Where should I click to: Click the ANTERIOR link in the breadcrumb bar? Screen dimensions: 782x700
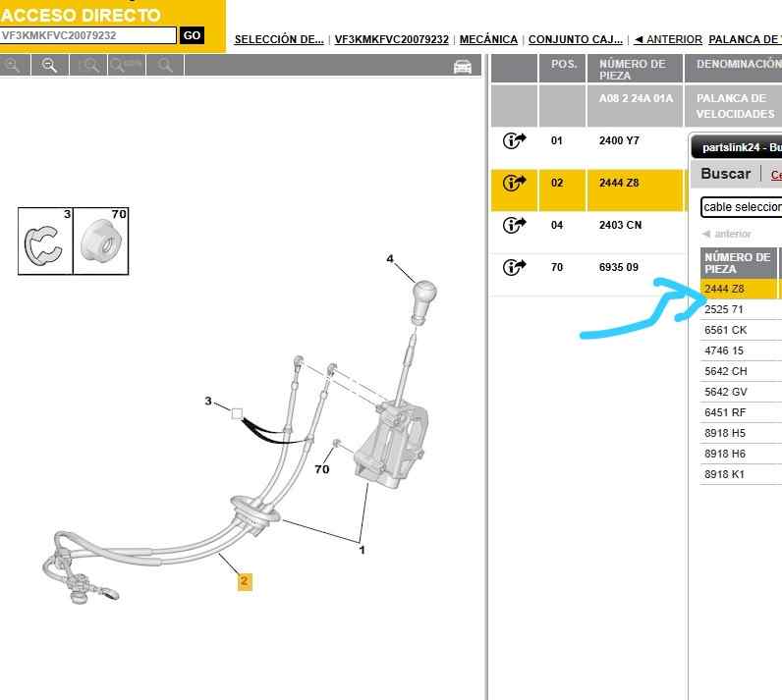coord(668,40)
